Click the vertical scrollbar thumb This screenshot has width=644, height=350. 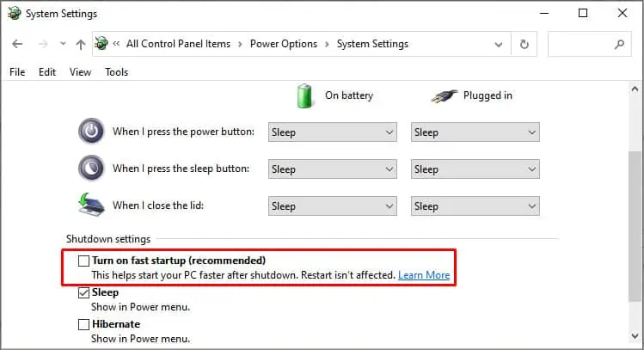(x=635, y=227)
